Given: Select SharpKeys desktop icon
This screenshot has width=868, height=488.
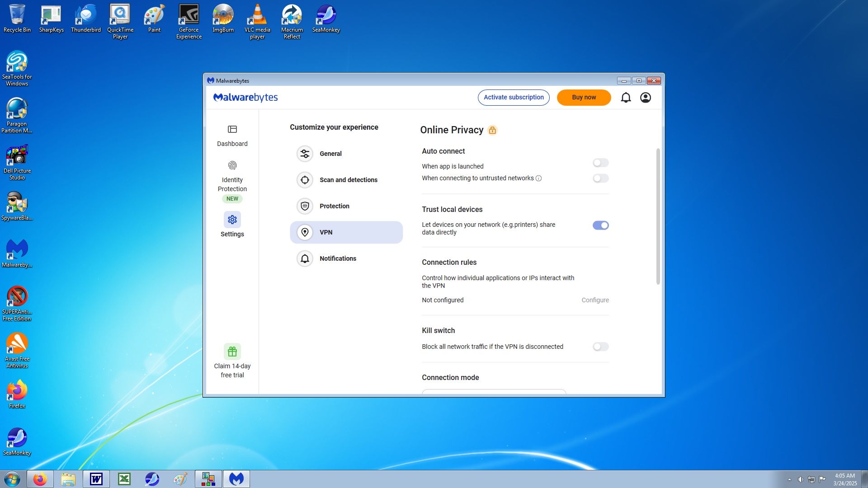Looking at the screenshot, I should pyautogui.click(x=51, y=19).
